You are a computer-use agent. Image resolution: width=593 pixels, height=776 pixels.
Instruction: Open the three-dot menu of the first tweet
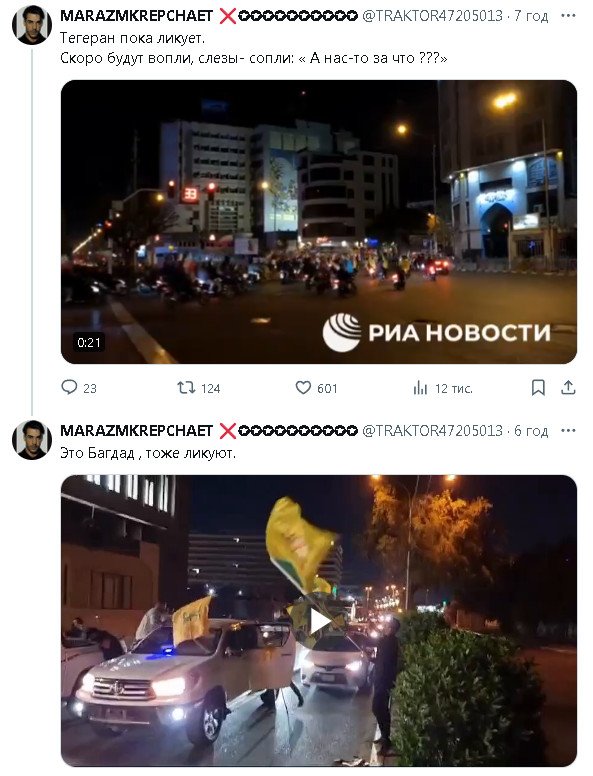click(568, 16)
